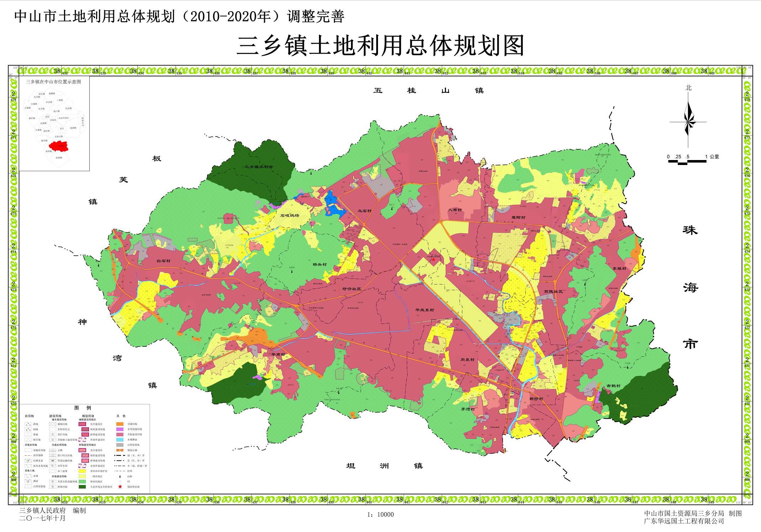Click the red star town government marker on the map
The height and width of the screenshot is (532, 761).
tap(434, 260)
